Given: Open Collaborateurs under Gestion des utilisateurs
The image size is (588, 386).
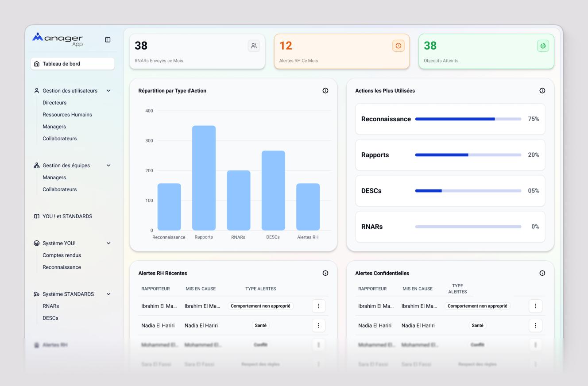Looking at the screenshot, I should click(59, 139).
